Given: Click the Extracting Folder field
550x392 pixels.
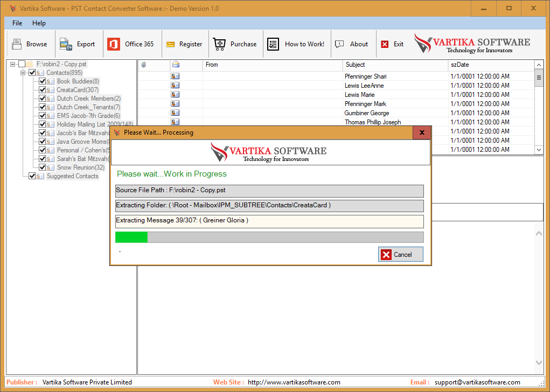Looking at the screenshot, I should click(x=269, y=206).
